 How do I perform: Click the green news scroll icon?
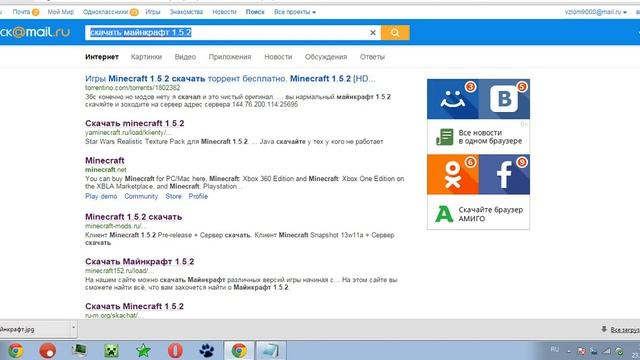pyautogui.click(x=444, y=137)
